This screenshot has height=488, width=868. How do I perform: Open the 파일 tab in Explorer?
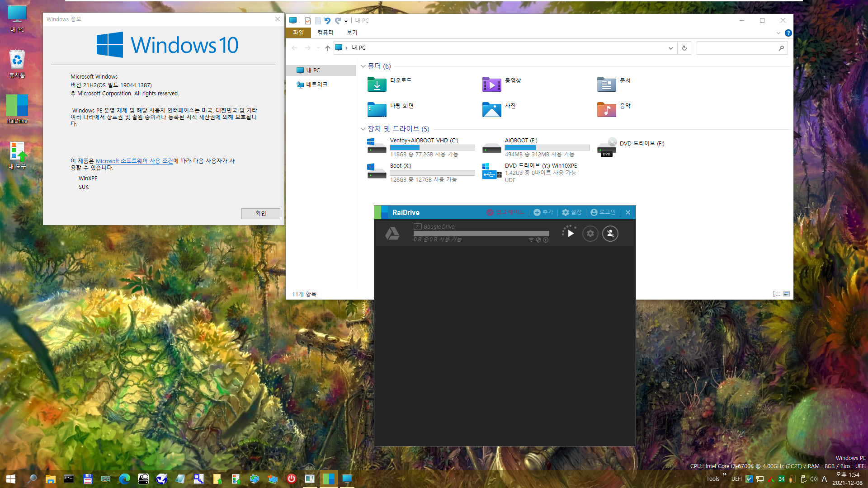click(298, 33)
